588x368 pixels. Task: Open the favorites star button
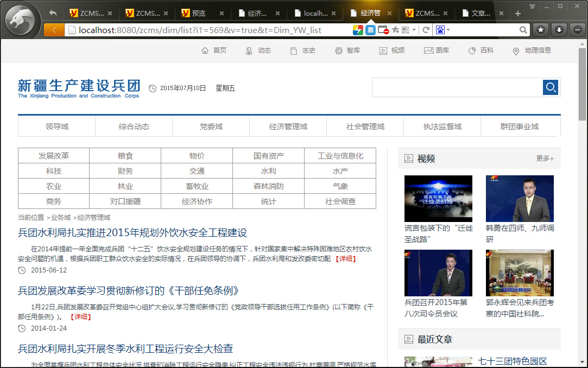coord(541,30)
